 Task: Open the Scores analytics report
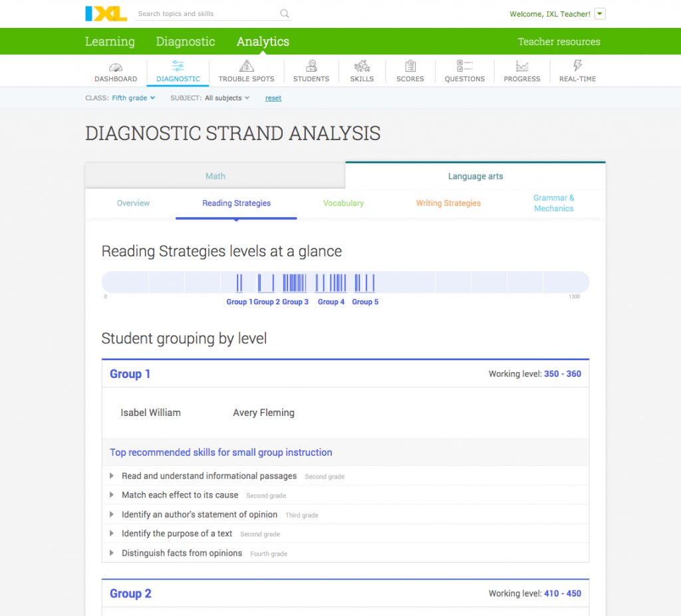click(410, 70)
